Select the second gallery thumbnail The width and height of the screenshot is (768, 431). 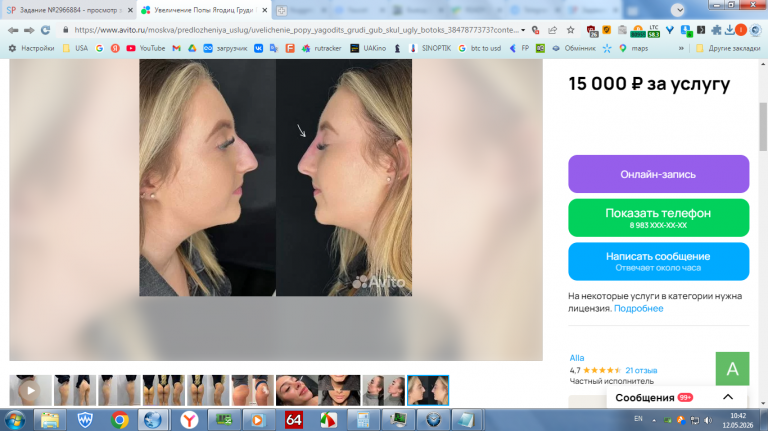point(74,390)
